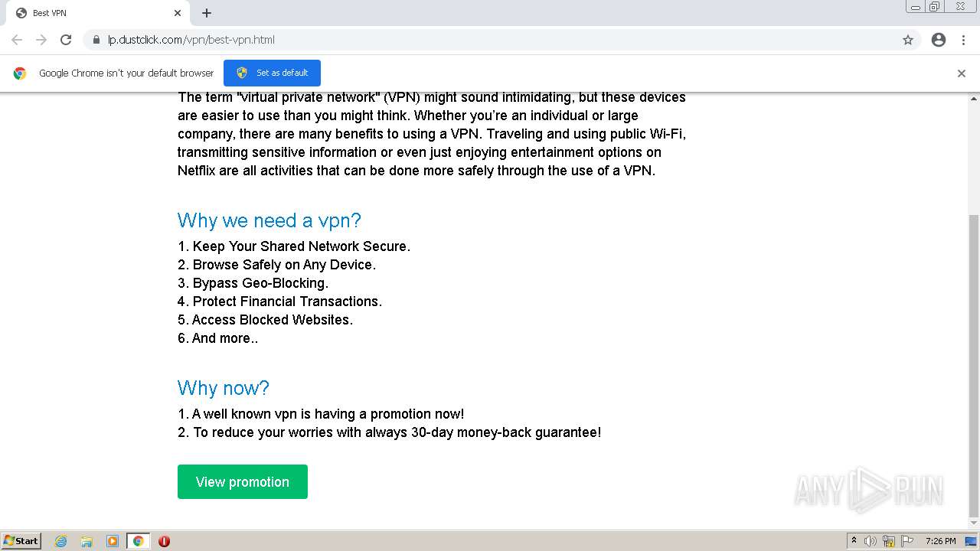The image size is (980, 551).
Task: Click the 'Google Chrome isn't your default browser' text
Action: 126,73
